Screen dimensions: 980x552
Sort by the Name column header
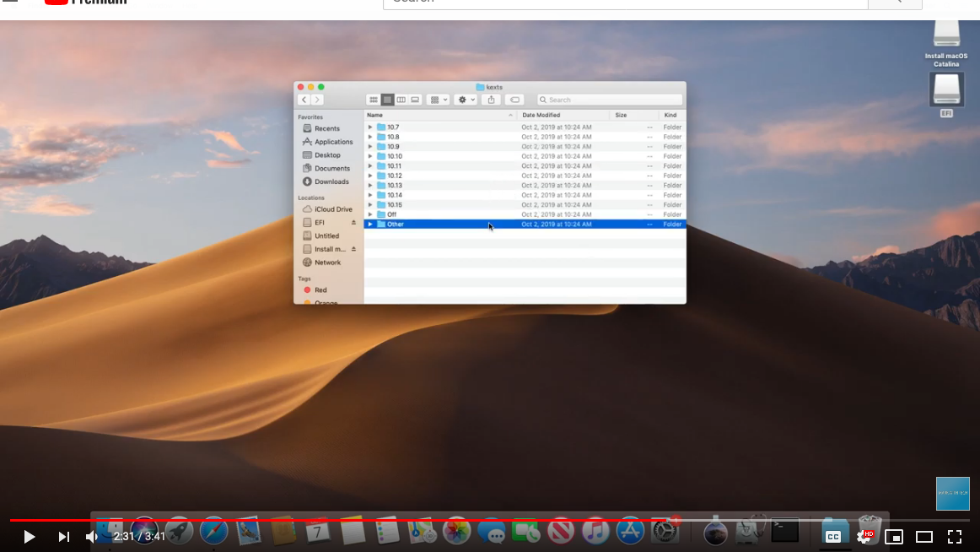tap(440, 115)
